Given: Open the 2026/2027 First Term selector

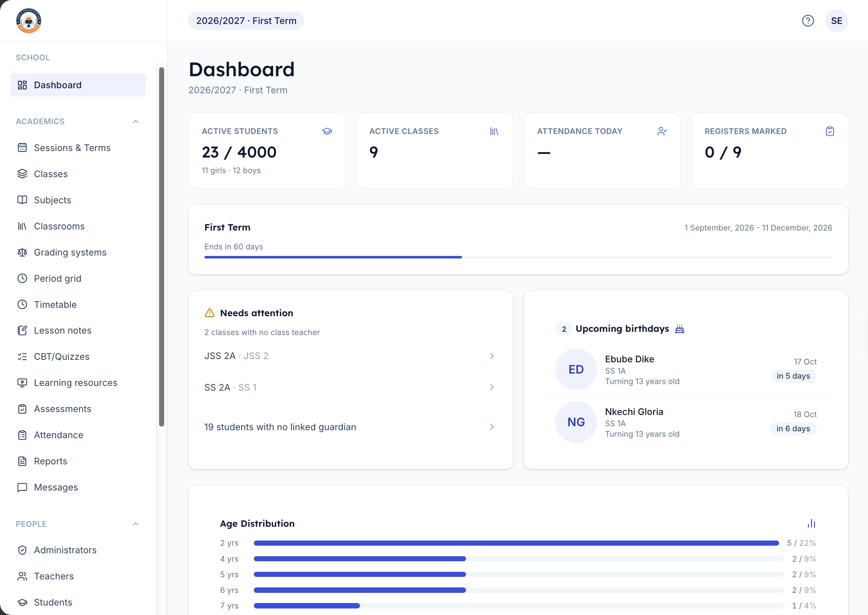Looking at the screenshot, I should click(246, 21).
